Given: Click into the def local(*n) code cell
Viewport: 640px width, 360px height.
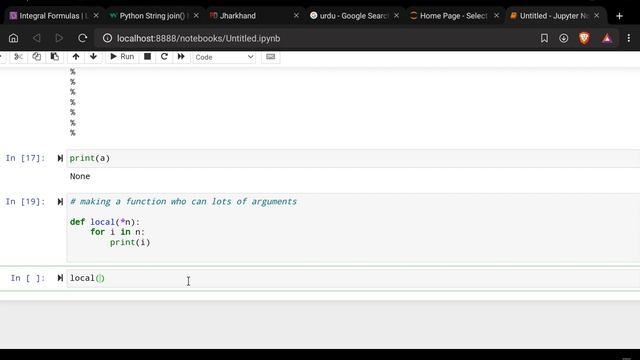Looking at the screenshot, I should 353,228.
